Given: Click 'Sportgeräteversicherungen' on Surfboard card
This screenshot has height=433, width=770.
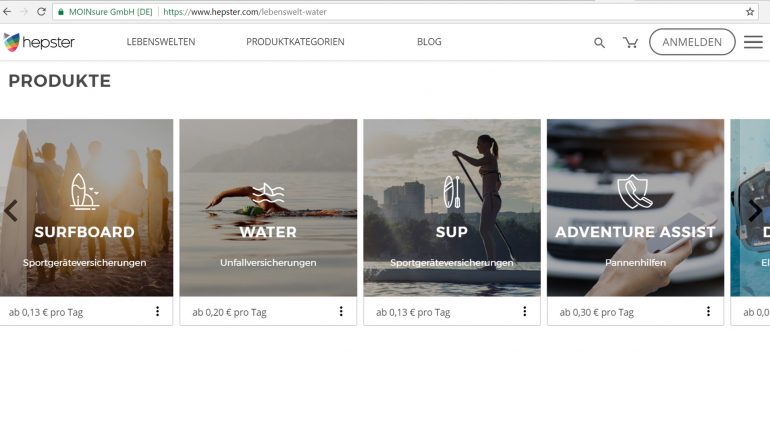Looking at the screenshot, I should (84, 263).
